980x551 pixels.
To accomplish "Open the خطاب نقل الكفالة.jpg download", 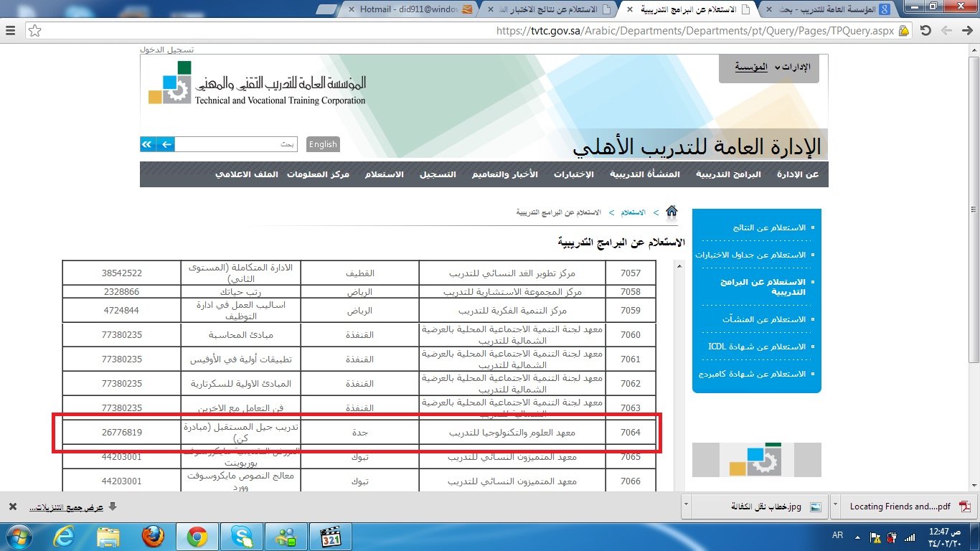I will tap(759, 507).
